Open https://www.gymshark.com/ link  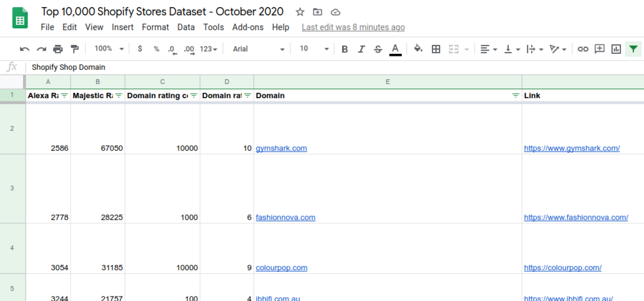572,148
